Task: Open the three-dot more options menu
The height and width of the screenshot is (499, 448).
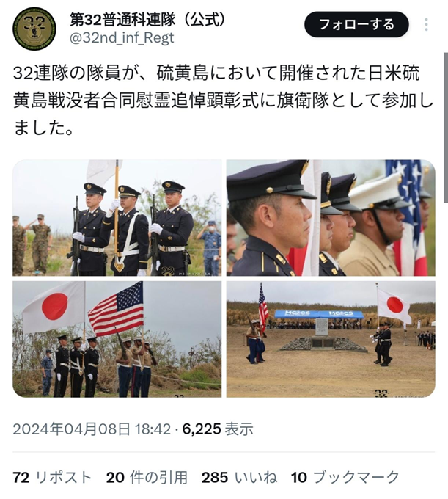Action: pos(427,24)
